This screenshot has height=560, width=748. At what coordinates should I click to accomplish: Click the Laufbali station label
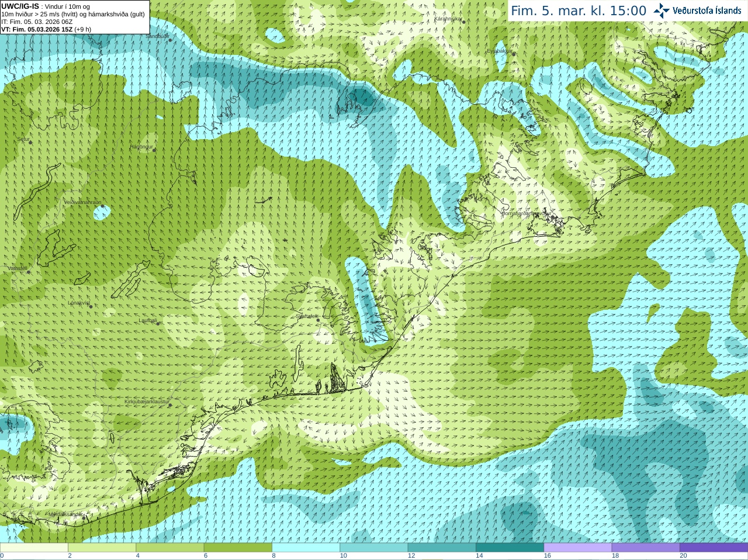click(148, 320)
